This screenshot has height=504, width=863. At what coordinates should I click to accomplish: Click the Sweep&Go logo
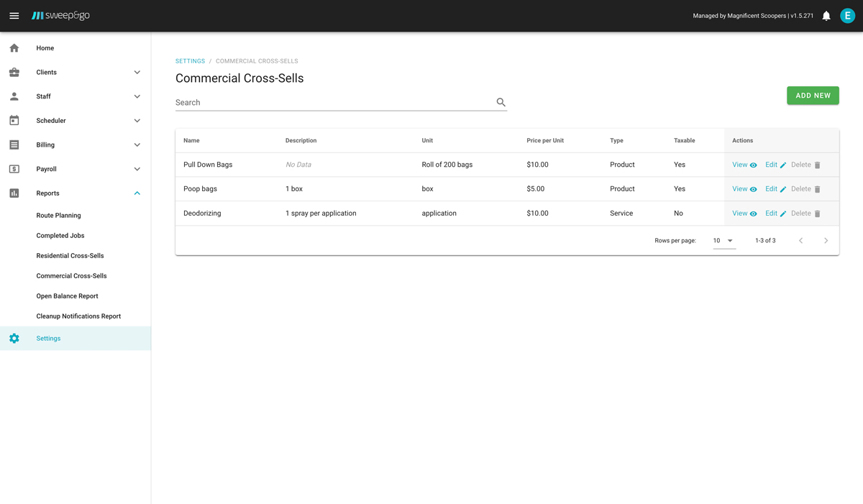click(61, 16)
